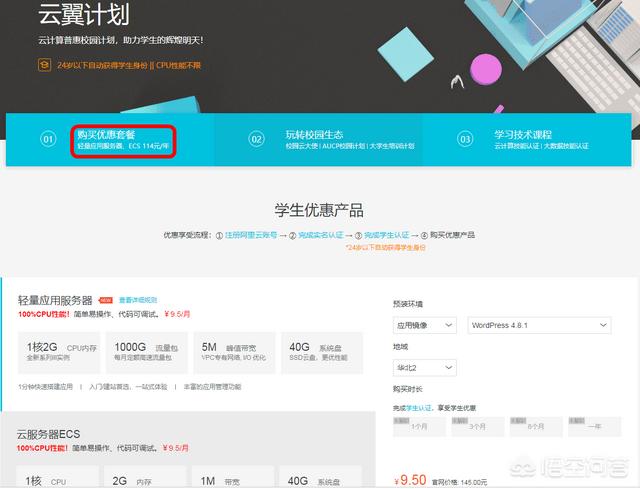Follow the 完成实名认证 link
This screenshot has width=640, height=489.
click(x=321, y=235)
